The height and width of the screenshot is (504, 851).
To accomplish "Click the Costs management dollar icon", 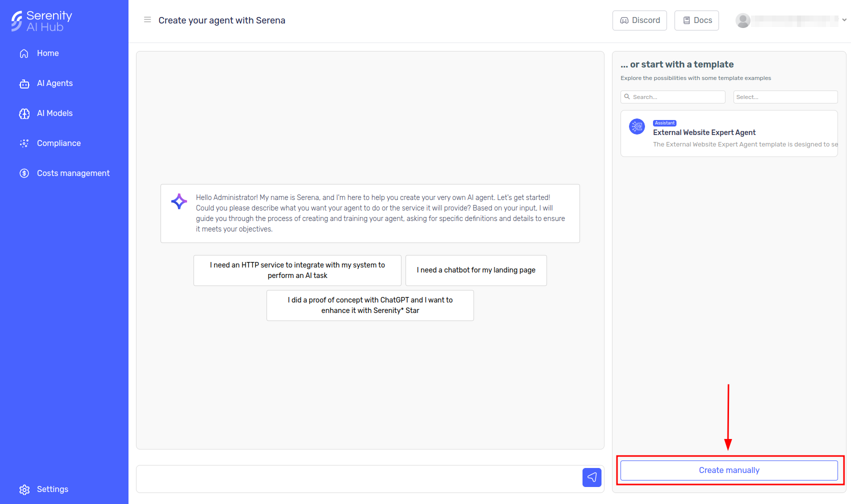I will [24, 173].
